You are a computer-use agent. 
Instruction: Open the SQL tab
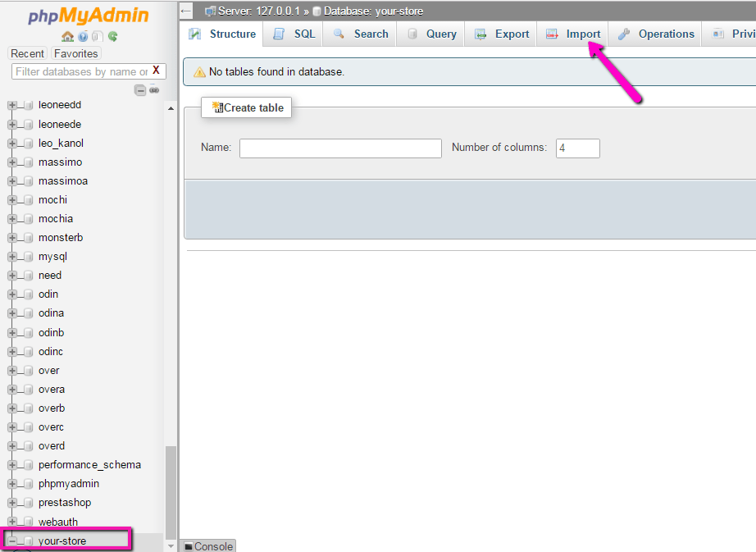[294, 34]
